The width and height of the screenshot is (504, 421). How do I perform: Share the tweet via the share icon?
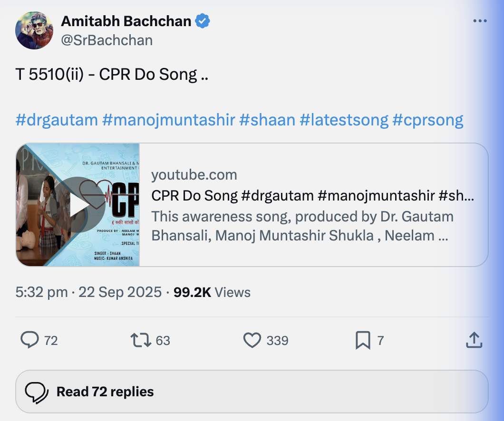click(474, 340)
